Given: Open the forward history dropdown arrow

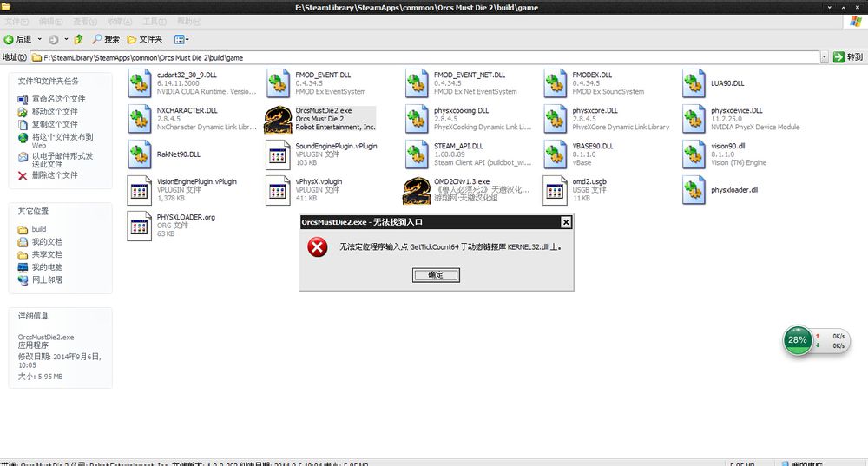Looking at the screenshot, I should click(66, 39).
